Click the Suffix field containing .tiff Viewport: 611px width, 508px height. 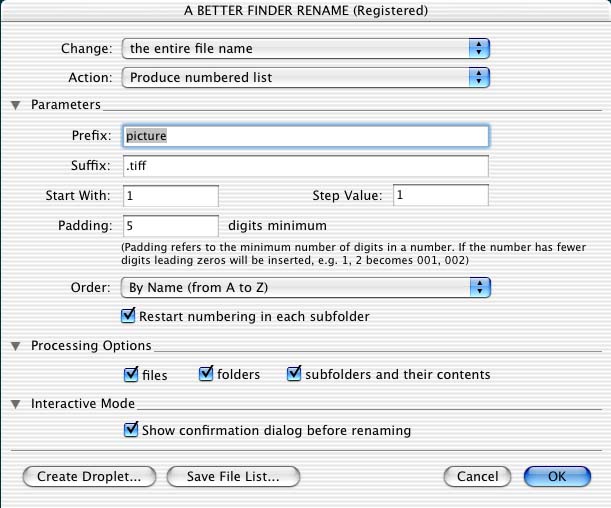click(306, 166)
